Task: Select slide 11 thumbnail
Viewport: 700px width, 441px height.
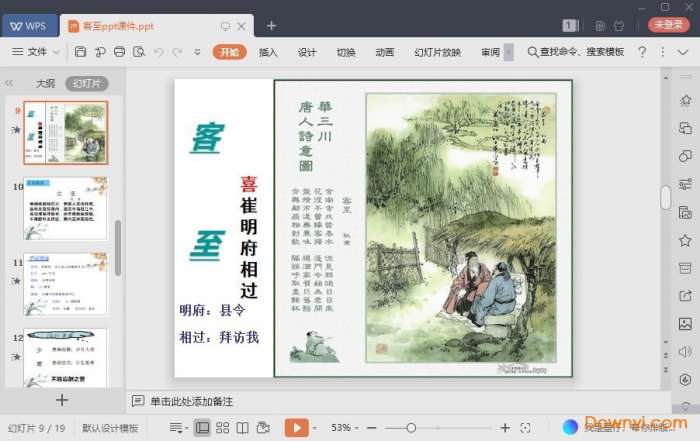Action: point(66,284)
